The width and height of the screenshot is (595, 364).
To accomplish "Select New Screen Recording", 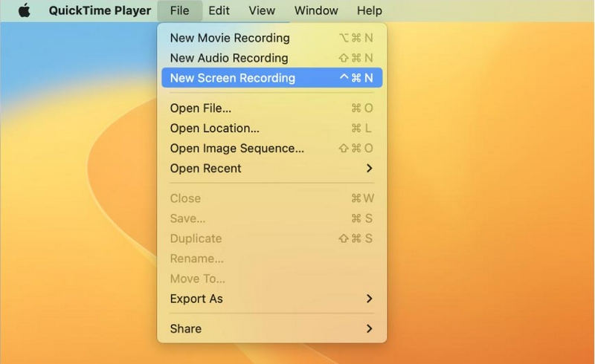I will pos(232,78).
